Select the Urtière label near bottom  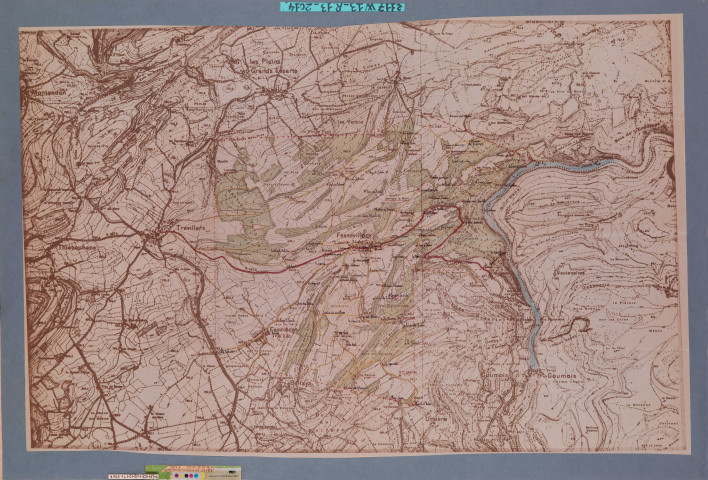[436, 419]
